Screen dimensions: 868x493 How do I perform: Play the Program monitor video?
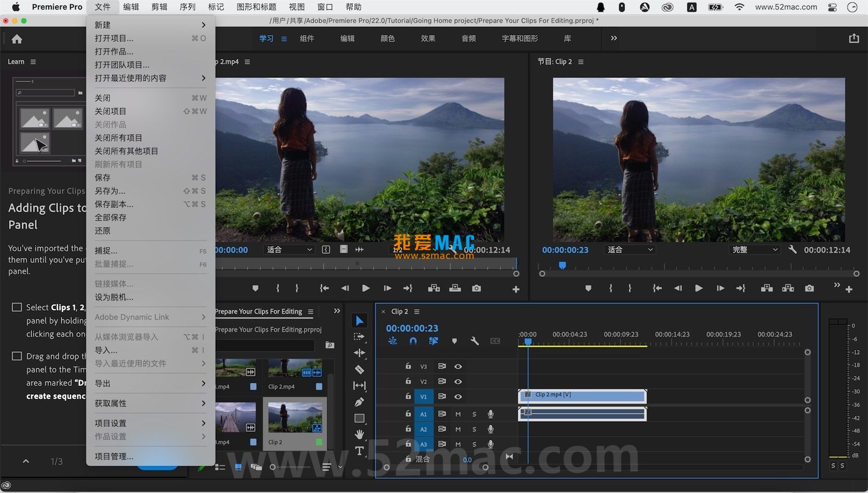[x=699, y=288]
